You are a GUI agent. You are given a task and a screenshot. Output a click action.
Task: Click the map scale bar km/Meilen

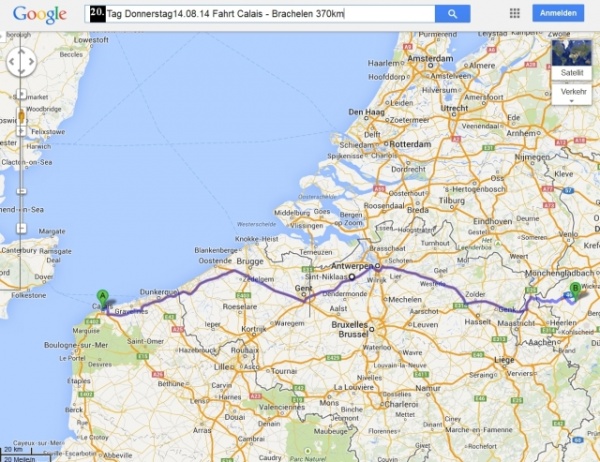pos(25,454)
